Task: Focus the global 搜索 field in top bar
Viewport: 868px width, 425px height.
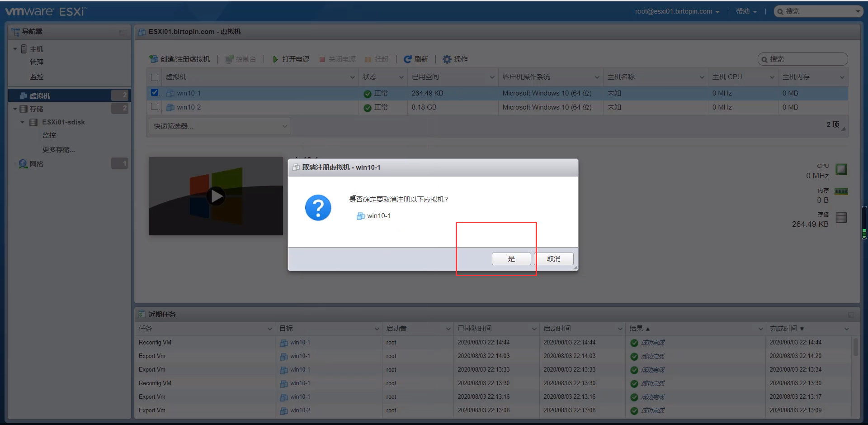Action: [818, 11]
